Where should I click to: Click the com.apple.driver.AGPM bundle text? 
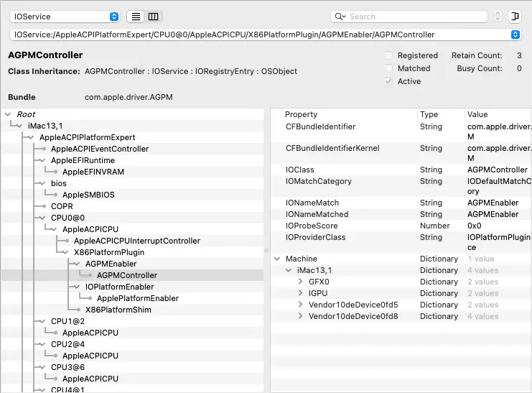coord(129,97)
